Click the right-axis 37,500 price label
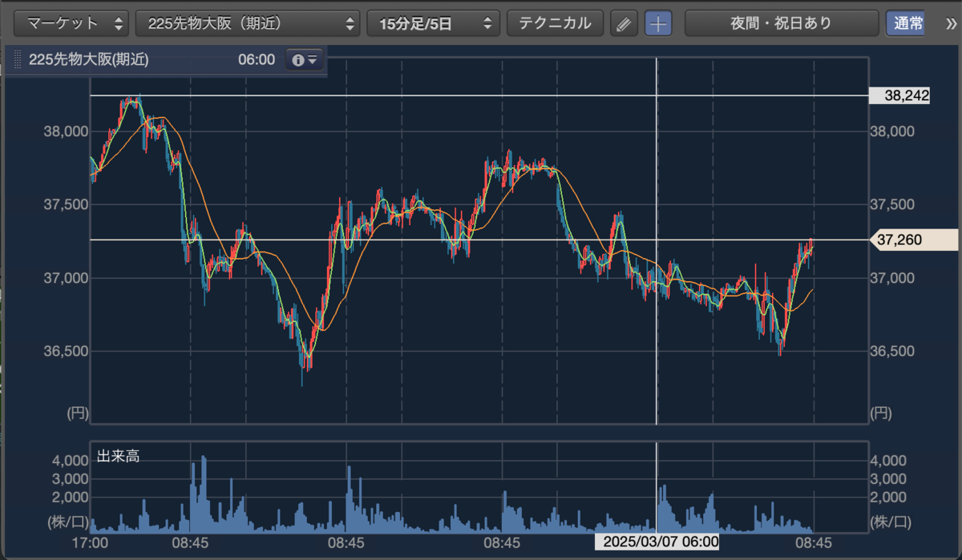This screenshot has height=560, width=962. tap(892, 205)
